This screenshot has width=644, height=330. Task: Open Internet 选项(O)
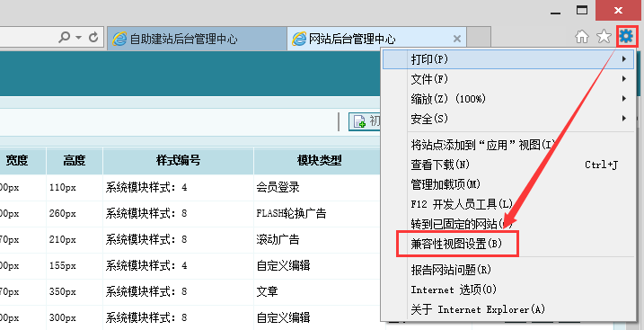coord(508,290)
